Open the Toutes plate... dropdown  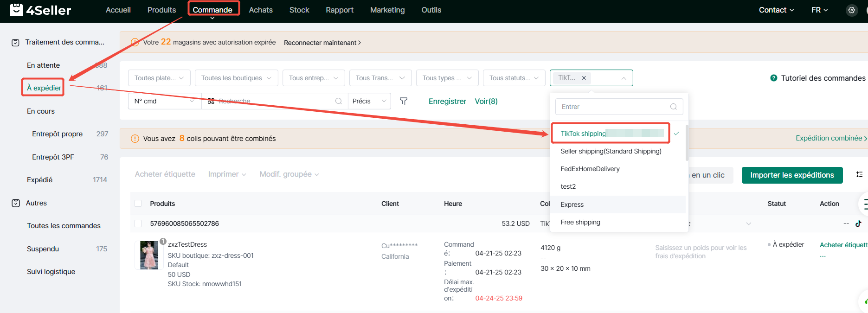click(x=159, y=78)
